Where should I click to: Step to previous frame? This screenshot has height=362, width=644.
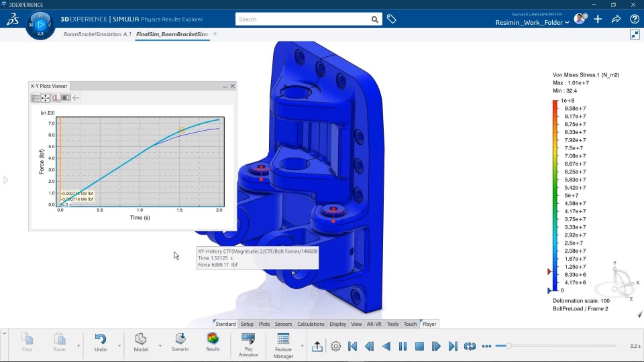point(369,347)
